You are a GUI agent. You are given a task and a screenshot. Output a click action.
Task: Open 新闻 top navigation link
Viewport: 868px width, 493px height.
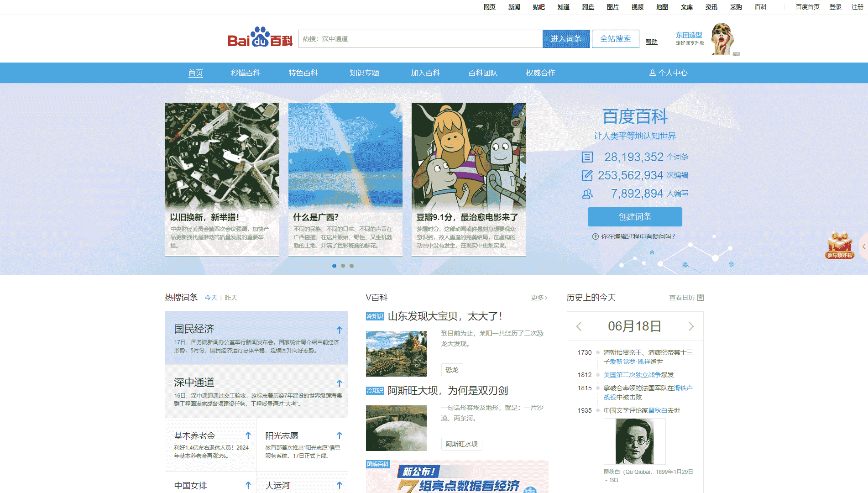coord(514,7)
